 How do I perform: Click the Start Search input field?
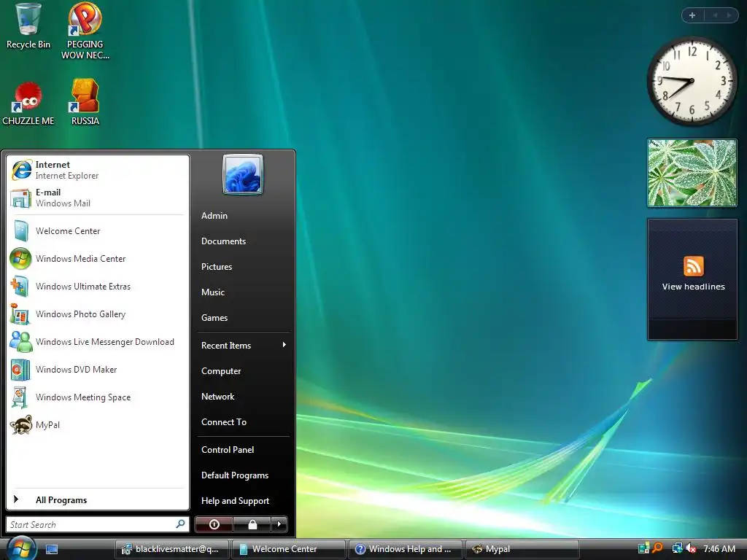point(97,524)
